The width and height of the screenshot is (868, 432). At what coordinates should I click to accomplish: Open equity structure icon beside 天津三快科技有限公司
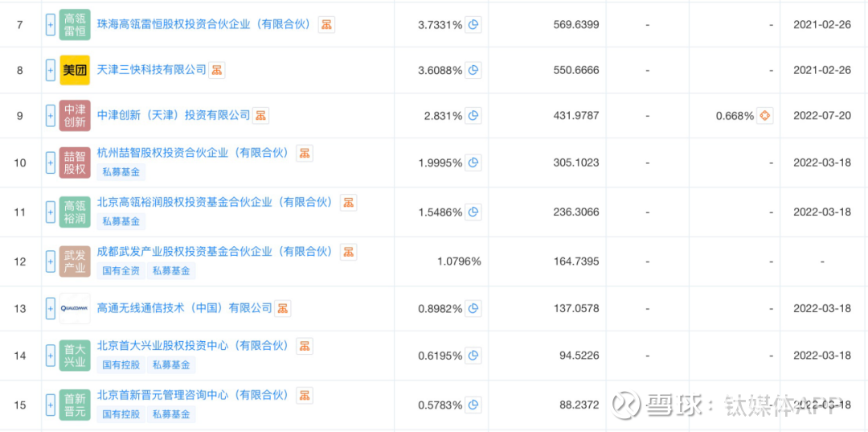point(217,70)
